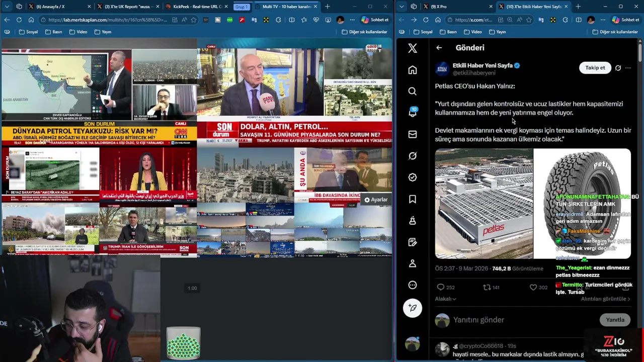
Task: Open the More circle in X sidebar
Action: coord(413,285)
